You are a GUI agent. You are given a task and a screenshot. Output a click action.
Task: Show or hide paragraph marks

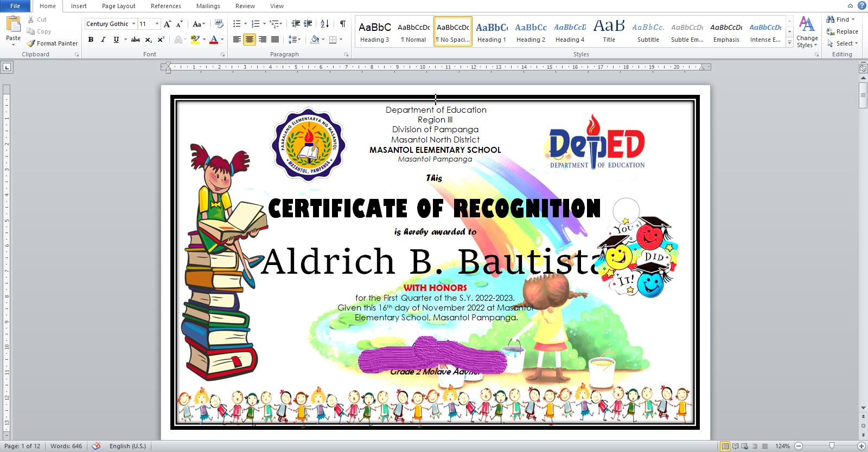click(343, 24)
